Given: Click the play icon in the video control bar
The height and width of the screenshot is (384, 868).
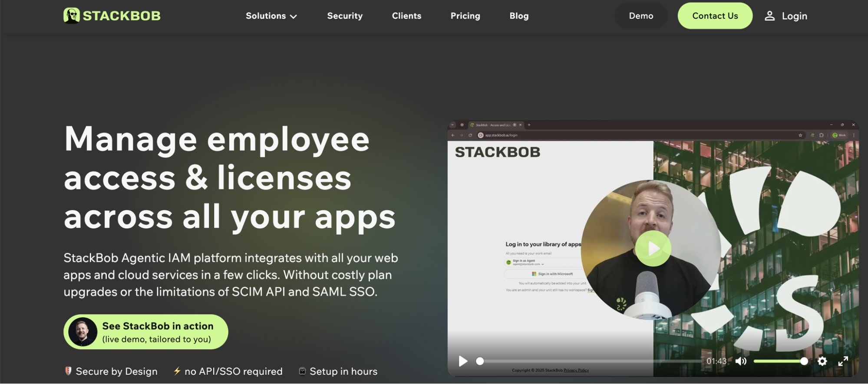Looking at the screenshot, I should point(463,361).
